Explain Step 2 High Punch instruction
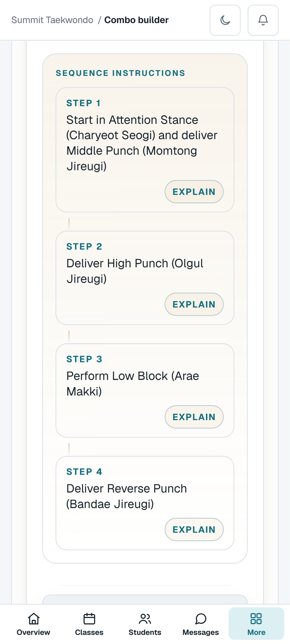This screenshot has width=290, height=644. [x=194, y=304]
